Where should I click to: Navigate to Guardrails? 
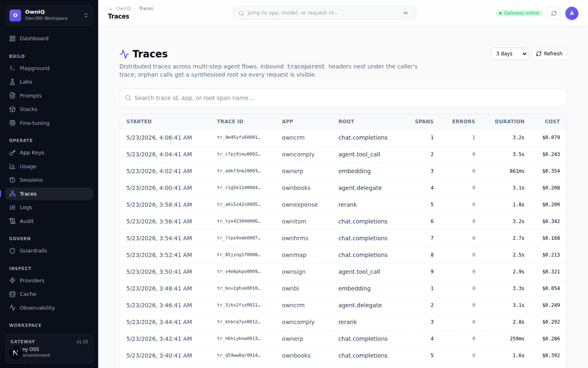click(49, 251)
